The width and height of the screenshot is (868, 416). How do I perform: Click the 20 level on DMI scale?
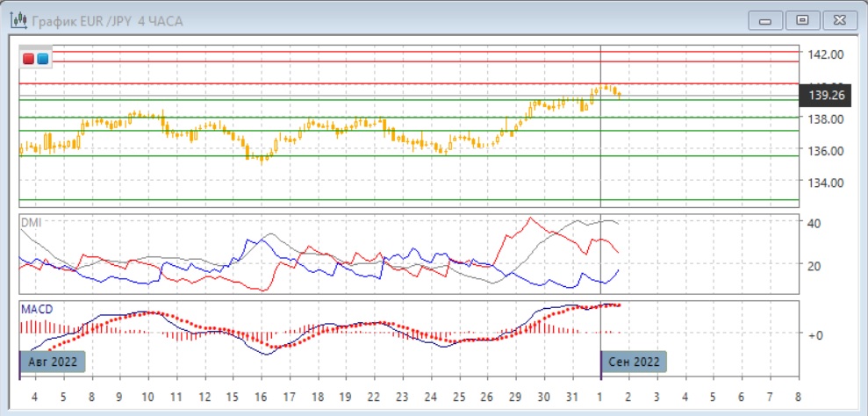(x=814, y=266)
